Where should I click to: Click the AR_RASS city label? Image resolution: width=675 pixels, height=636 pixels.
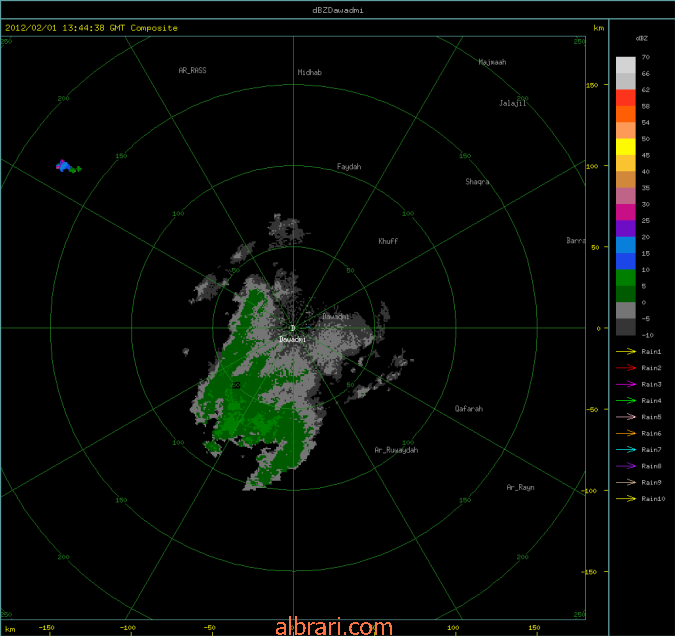192,70
